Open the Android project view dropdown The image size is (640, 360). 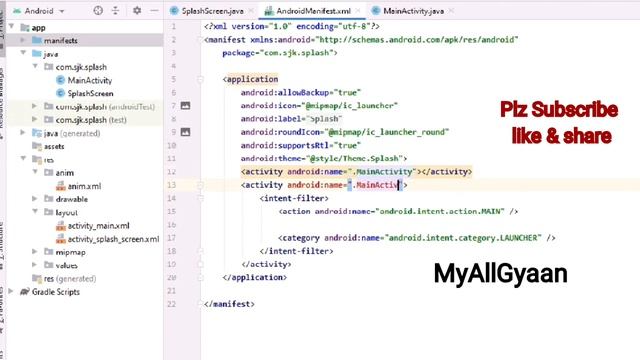pos(38,11)
